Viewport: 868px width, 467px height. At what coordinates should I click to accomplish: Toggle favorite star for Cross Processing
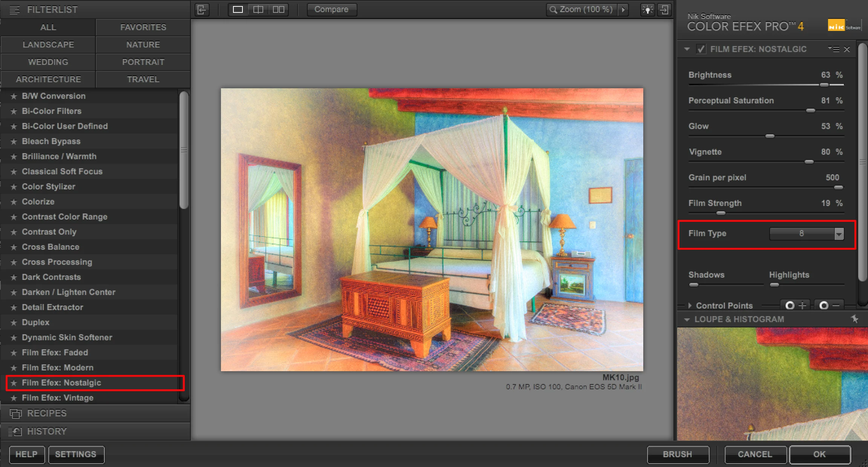[x=14, y=262]
